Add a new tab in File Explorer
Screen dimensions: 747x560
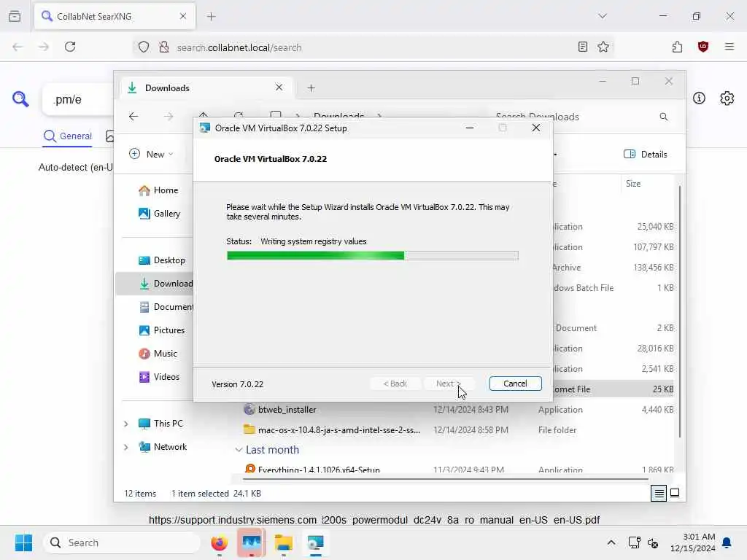tap(311, 88)
